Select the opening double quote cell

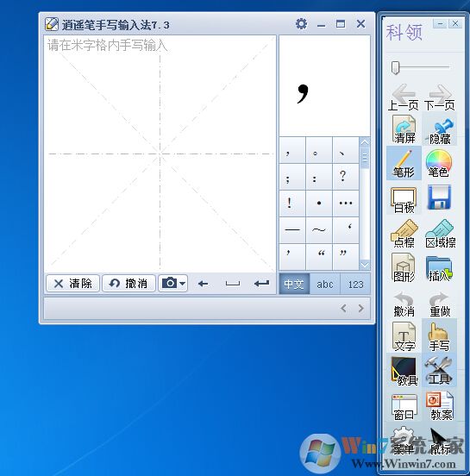click(319, 256)
